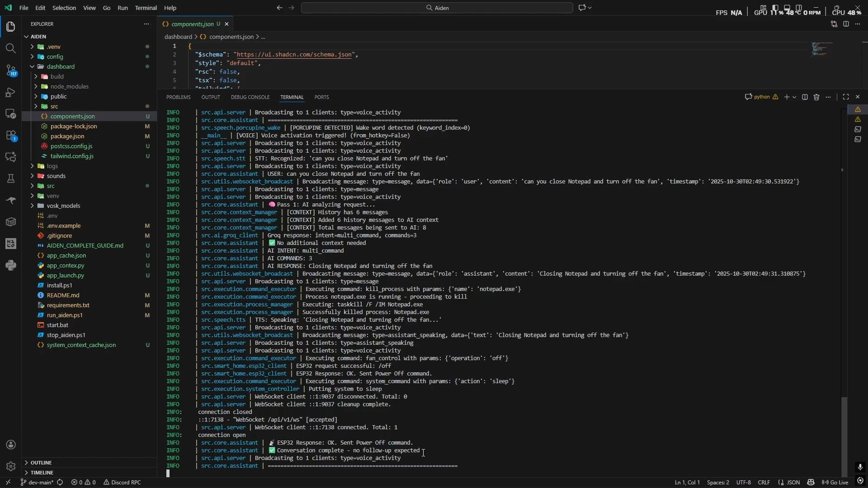
Task: Maximize the terminal panel size
Action: click(846, 97)
